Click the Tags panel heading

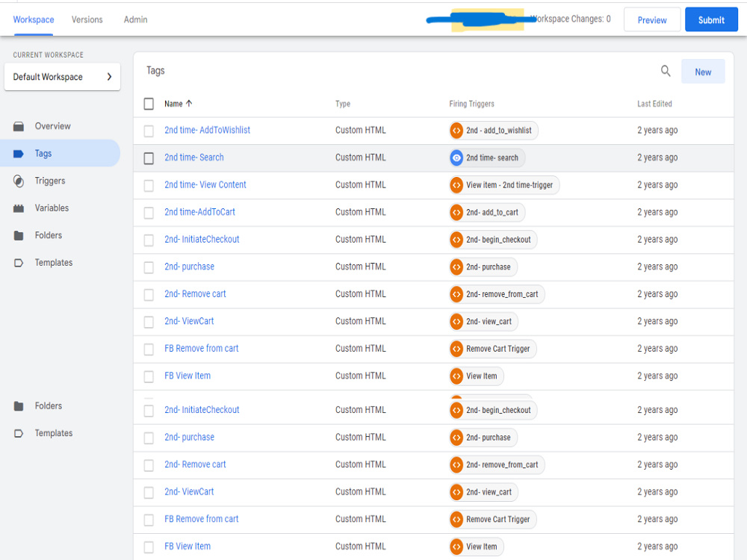tap(155, 70)
